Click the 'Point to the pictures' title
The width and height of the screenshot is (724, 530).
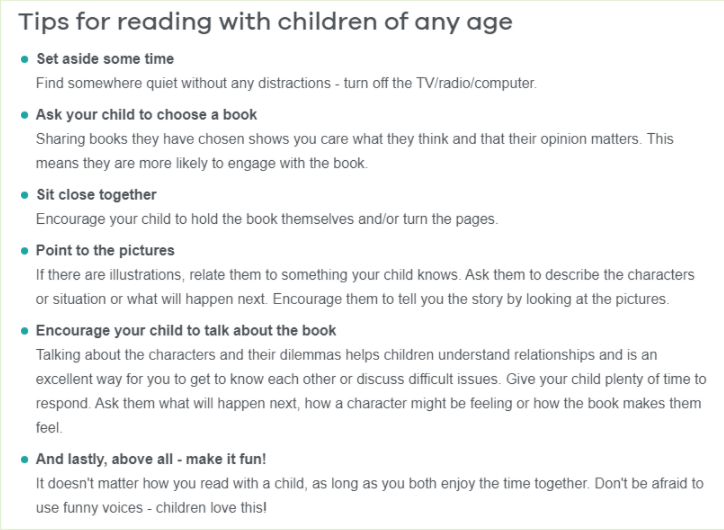(x=105, y=250)
